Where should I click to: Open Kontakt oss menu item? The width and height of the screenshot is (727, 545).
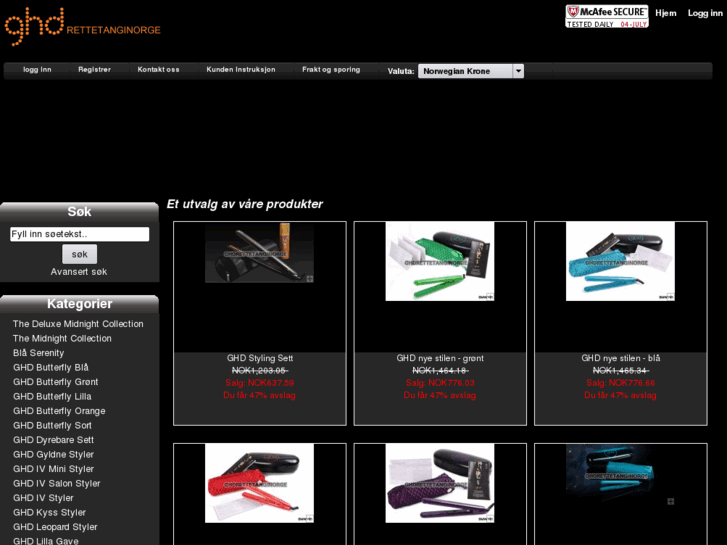click(x=158, y=70)
